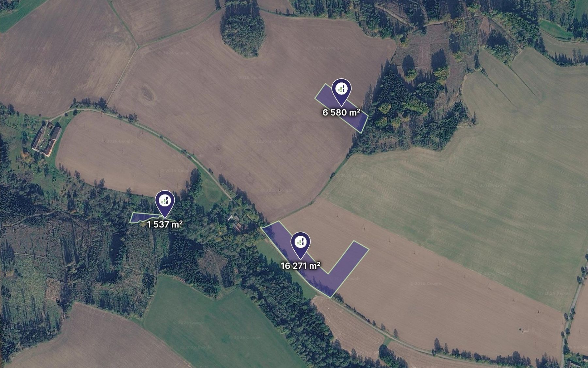
Task: Select the 16 271 m² area label
Action: tap(301, 266)
